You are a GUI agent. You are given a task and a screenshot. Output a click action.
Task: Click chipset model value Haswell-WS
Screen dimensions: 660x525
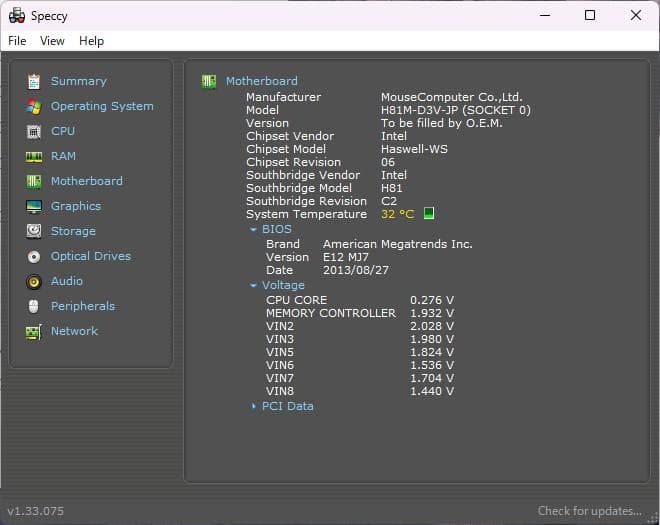(414, 149)
